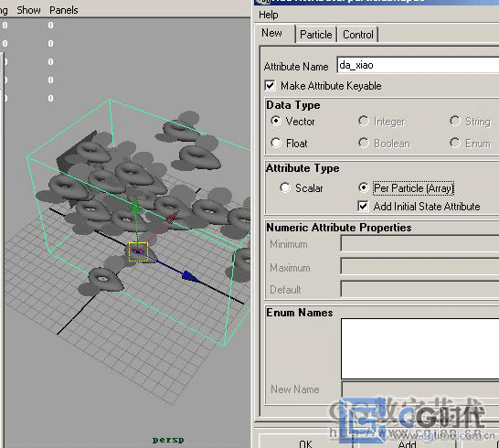Switch to the Control tab
The height and width of the screenshot is (448, 499).
358,35
